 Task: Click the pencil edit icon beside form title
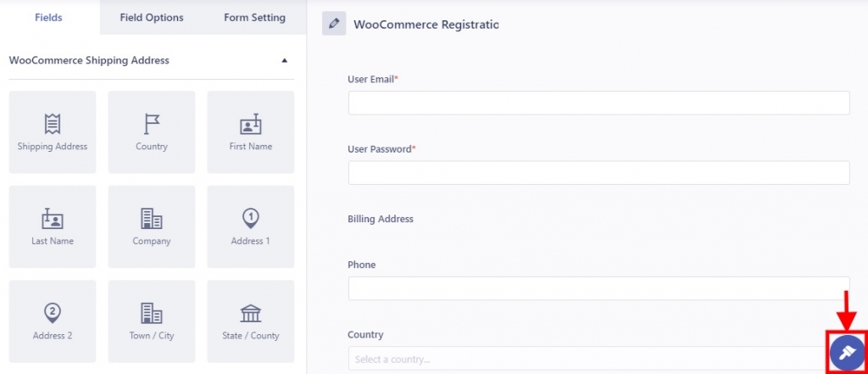(x=334, y=23)
